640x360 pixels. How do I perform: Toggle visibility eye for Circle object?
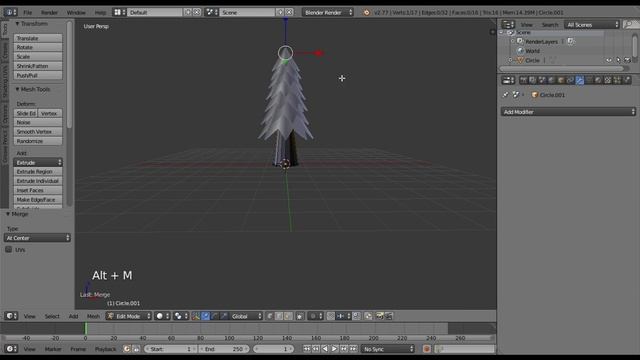click(x=609, y=60)
